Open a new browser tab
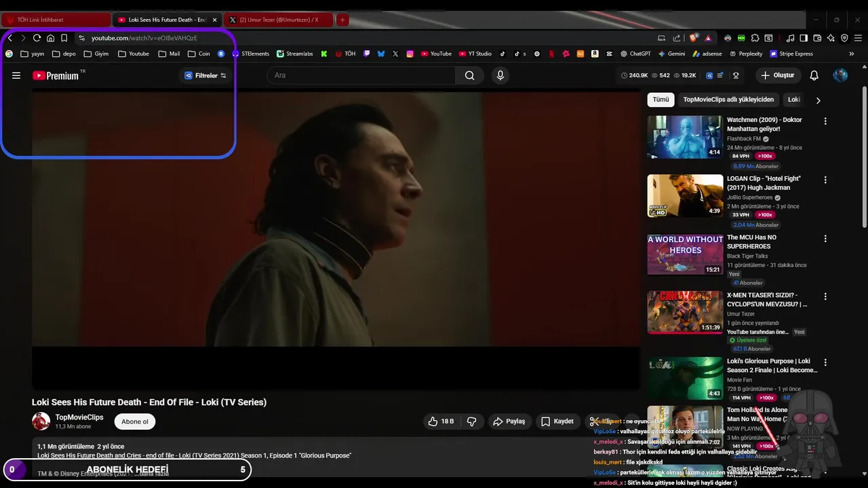The image size is (868, 488). point(342,20)
